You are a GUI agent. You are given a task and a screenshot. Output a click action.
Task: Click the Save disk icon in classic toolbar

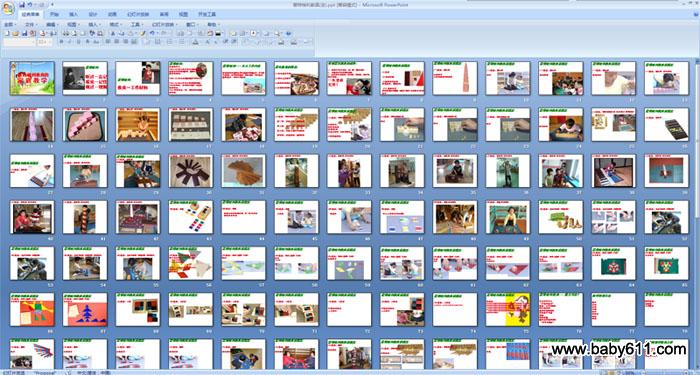tap(24, 33)
